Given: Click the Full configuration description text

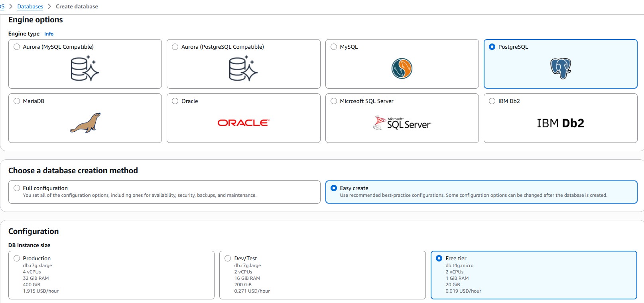Looking at the screenshot, I should (140, 195).
